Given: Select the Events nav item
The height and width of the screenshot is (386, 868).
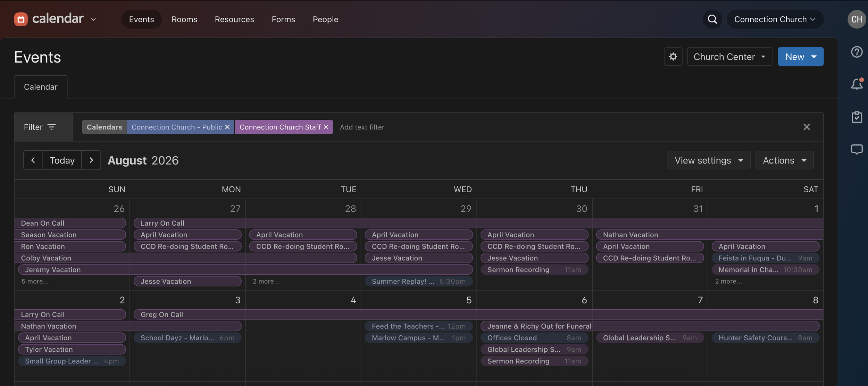Looking at the screenshot, I should (x=141, y=19).
